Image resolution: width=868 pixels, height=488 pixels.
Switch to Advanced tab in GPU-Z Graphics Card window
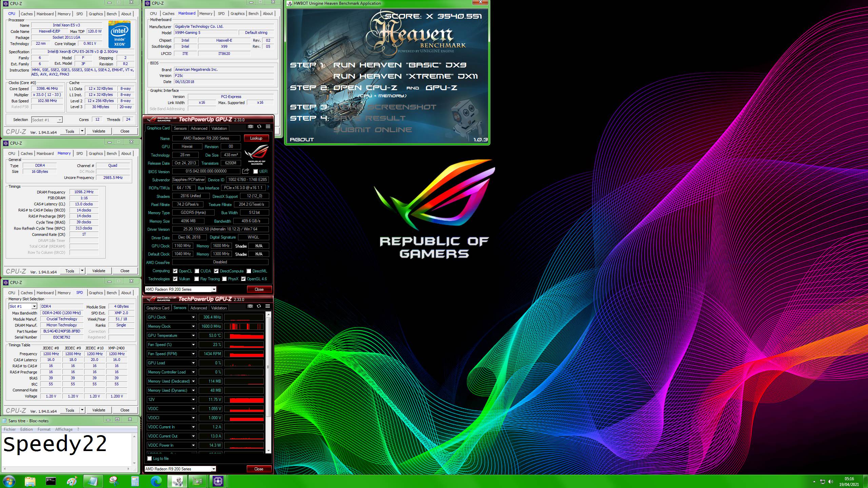point(199,128)
